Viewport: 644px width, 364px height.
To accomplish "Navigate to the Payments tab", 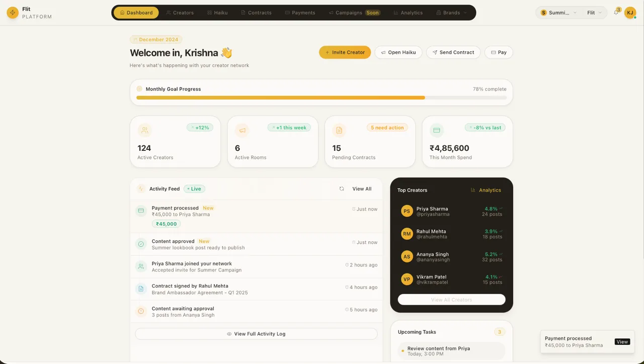I will click(x=300, y=13).
